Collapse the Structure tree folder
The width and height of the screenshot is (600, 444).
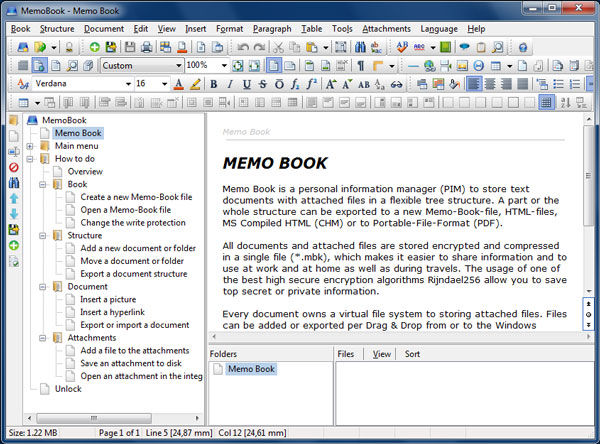pyautogui.click(x=43, y=236)
